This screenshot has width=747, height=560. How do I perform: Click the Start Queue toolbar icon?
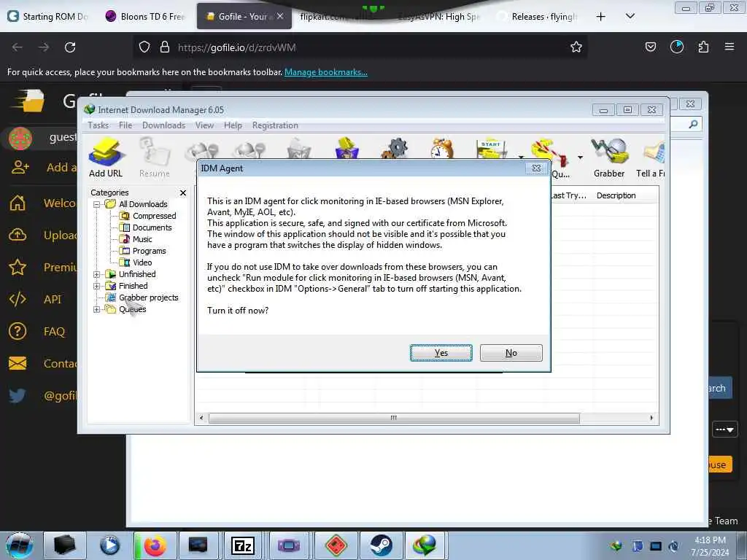(491, 149)
